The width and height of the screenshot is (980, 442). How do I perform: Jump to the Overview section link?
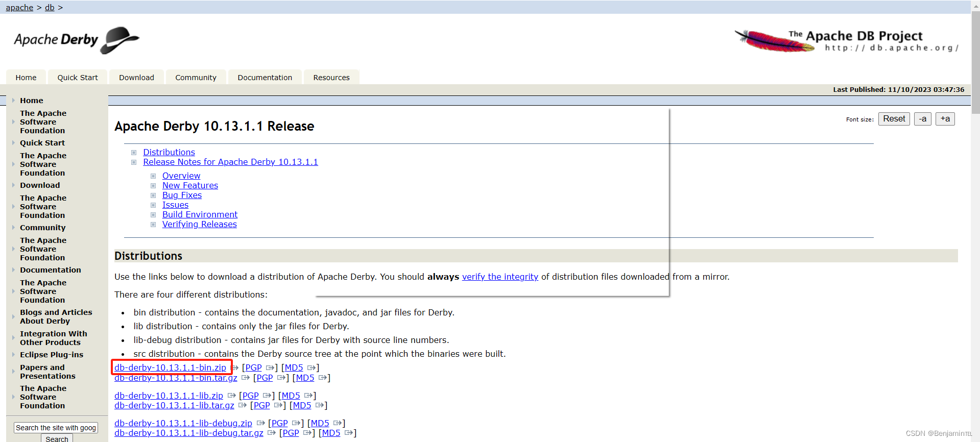pos(181,176)
